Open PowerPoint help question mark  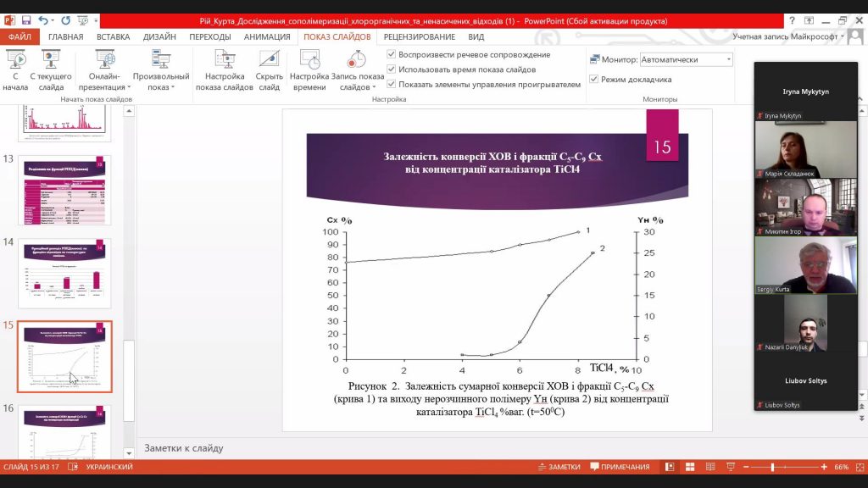pos(793,20)
